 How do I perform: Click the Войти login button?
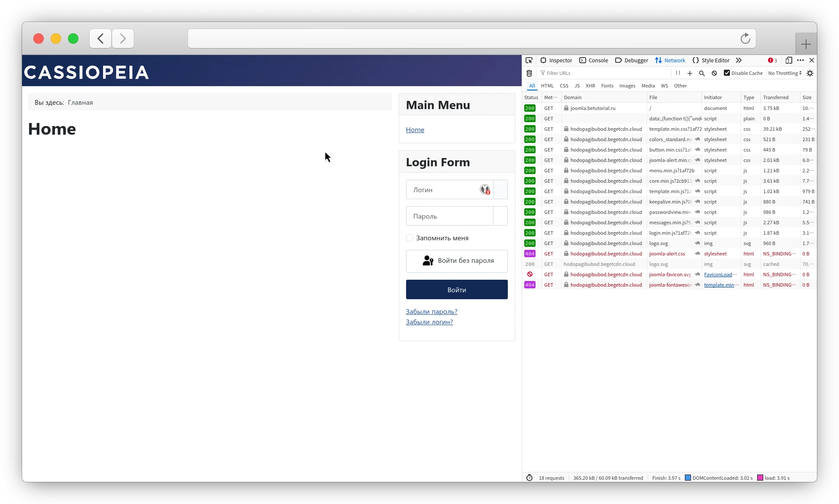[x=457, y=290]
